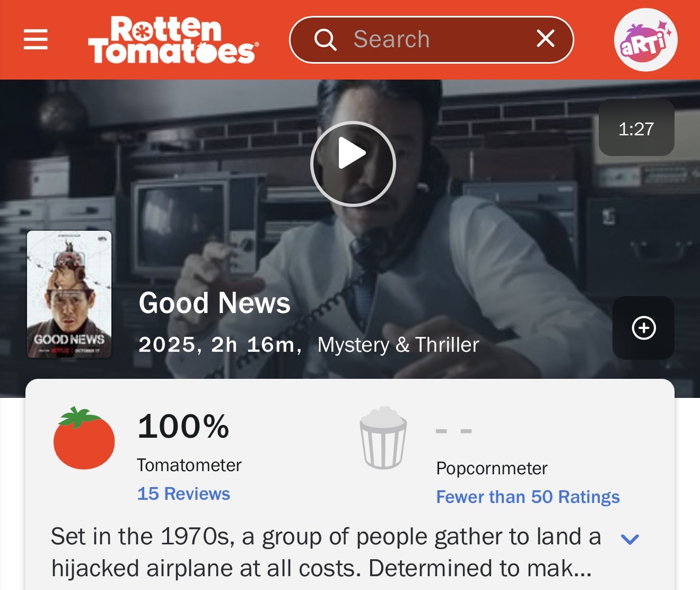The height and width of the screenshot is (590, 700).
Task: Click the 1:27 trailer duration badge
Action: (636, 128)
